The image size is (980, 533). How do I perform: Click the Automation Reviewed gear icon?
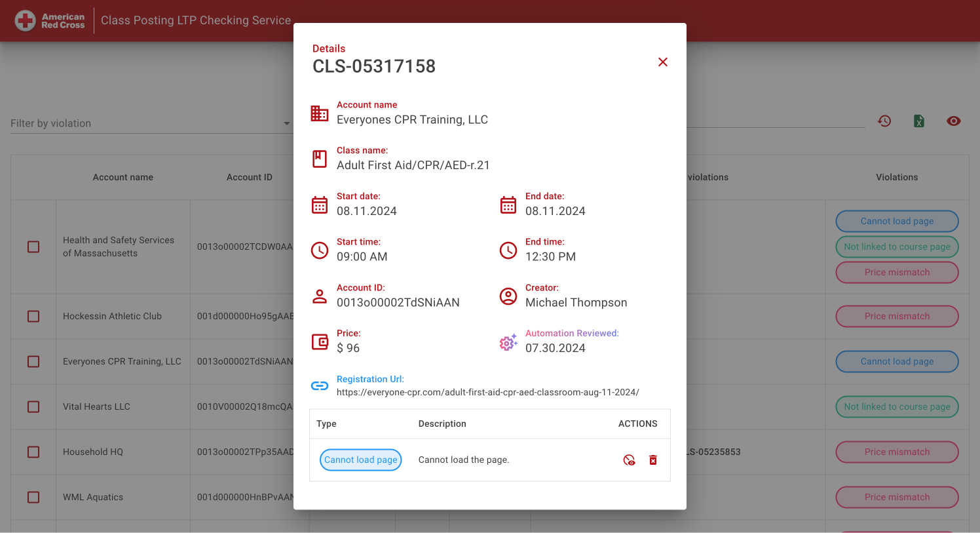point(508,342)
